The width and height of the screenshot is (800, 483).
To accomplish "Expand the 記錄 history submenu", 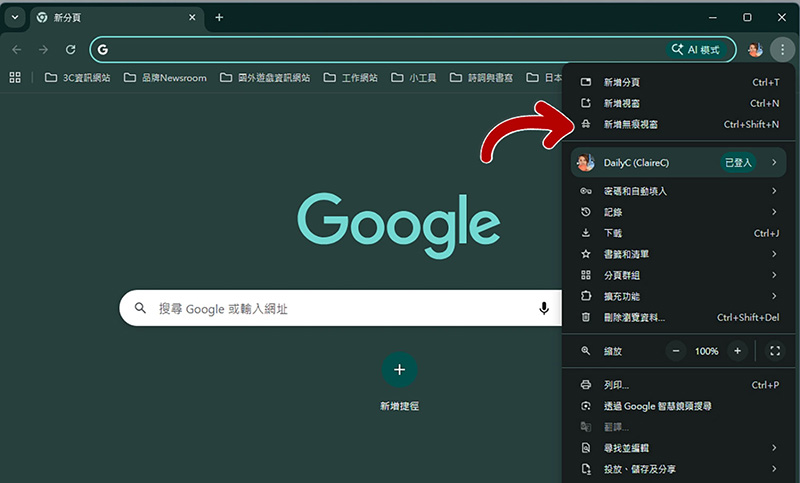I will click(680, 212).
